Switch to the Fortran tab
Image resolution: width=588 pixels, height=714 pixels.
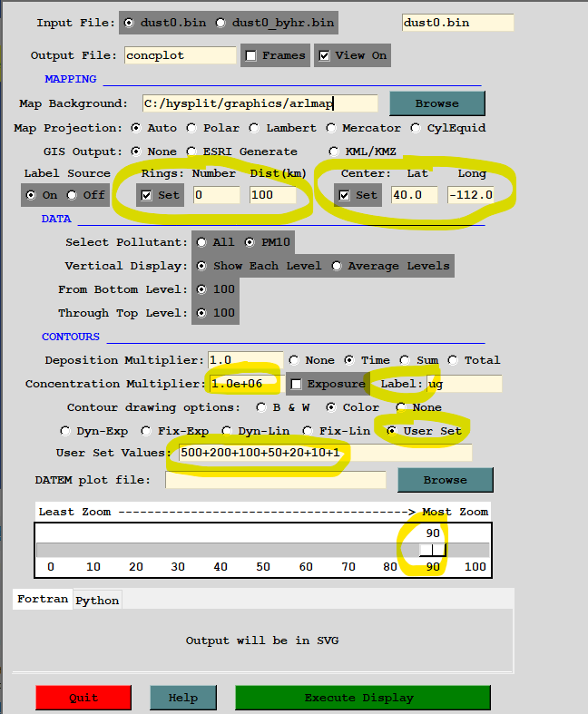(42, 600)
